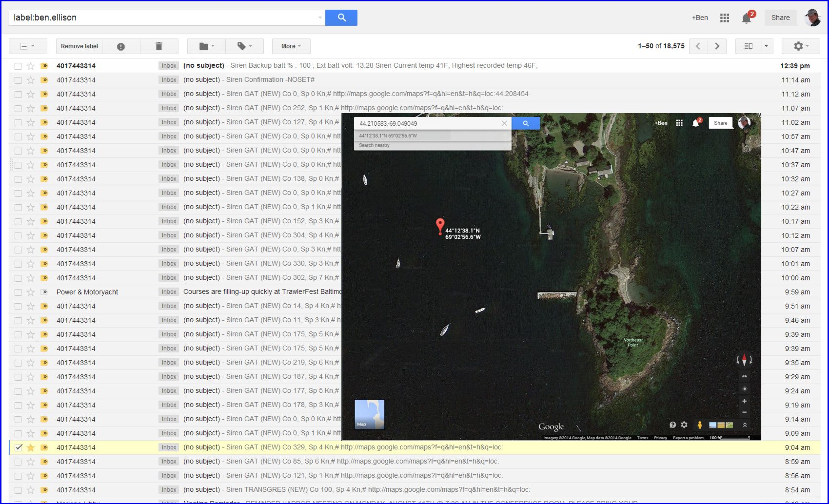Open the Gmail account profile picture
The height and width of the screenshot is (504, 829).
point(812,18)
